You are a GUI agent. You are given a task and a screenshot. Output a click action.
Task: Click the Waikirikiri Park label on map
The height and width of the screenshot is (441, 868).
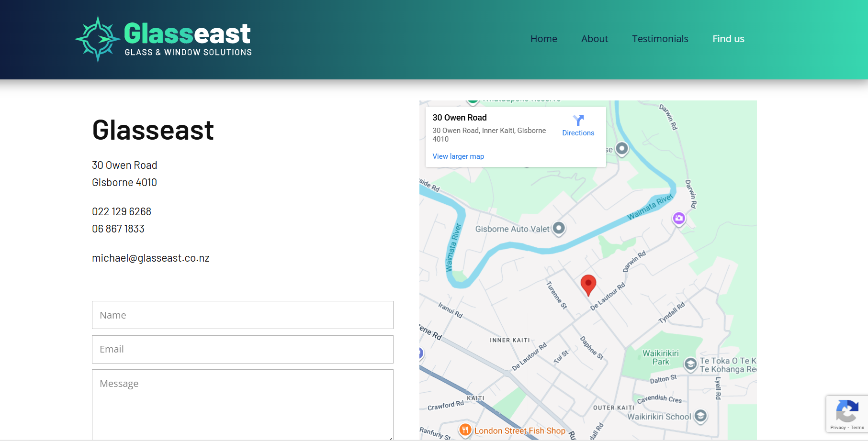click(660, 357)
